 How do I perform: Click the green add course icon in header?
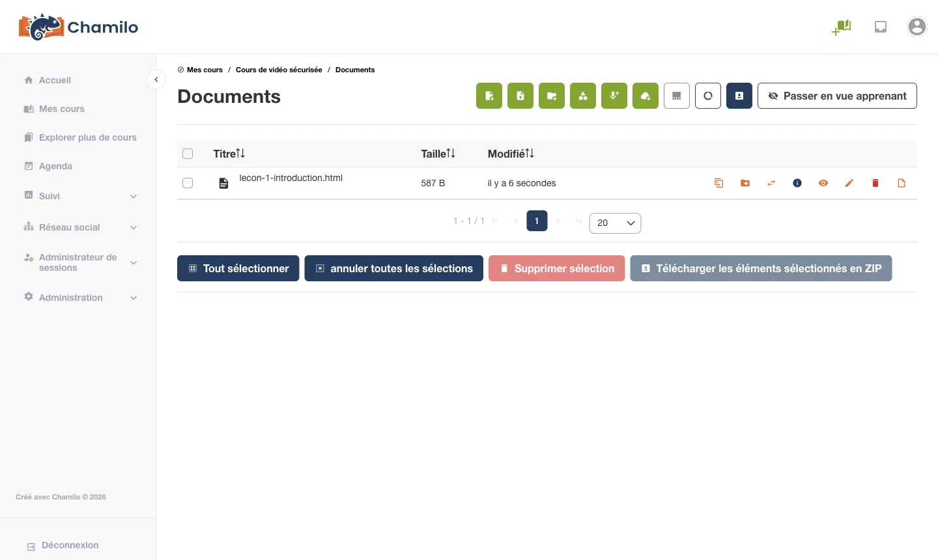pos(842,27)
